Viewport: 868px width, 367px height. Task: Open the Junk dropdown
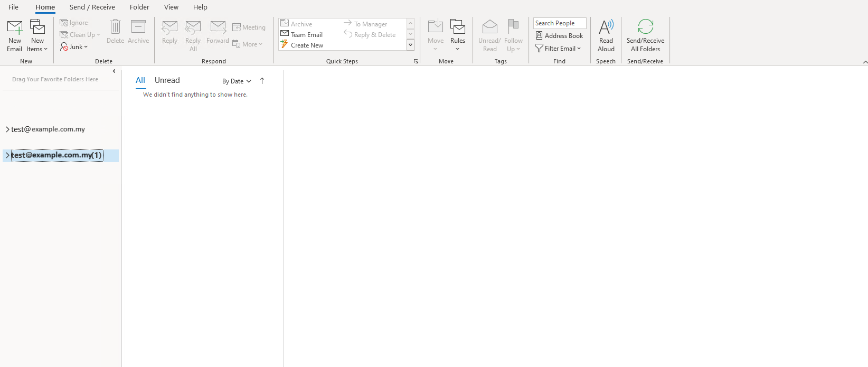[x=74, y=47]
